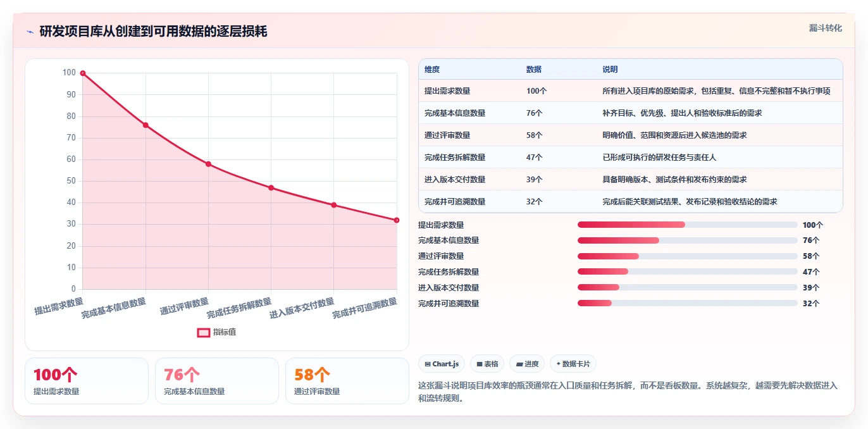This screenshot has height=429, width=868.
Task: Click the description starting with 所有进入项目库的原始需求
Action: click(717, 91)
